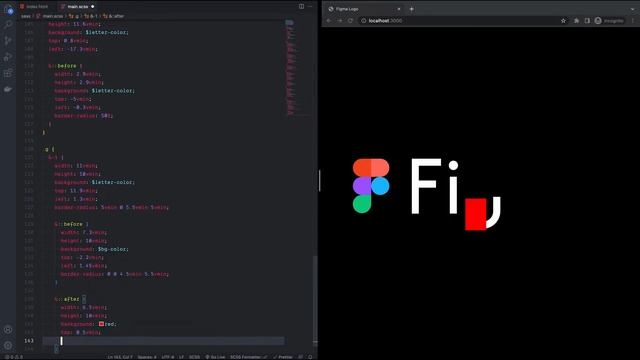Image resolution: width=640 pixels, height=360 pixels.
Task: Click the red rectangle on the webpage
Action: [x=476, y=214]
